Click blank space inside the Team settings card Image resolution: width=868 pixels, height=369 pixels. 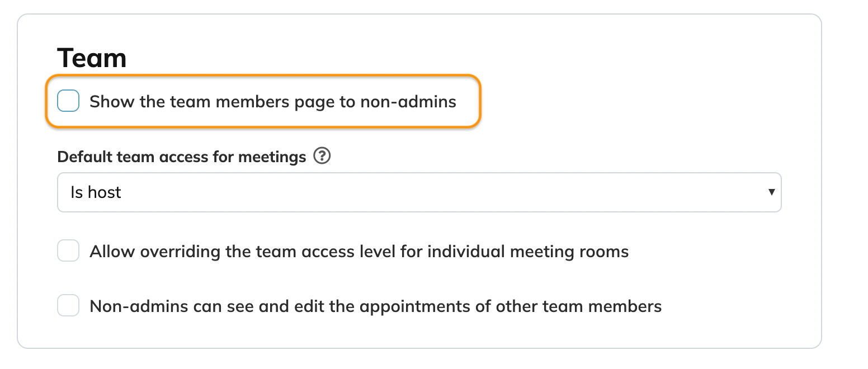pos(643,84)
